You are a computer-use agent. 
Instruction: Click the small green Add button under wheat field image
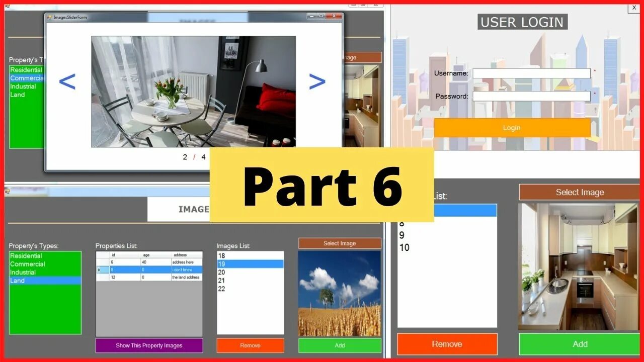pyautogui.click(x=340, y=345)
